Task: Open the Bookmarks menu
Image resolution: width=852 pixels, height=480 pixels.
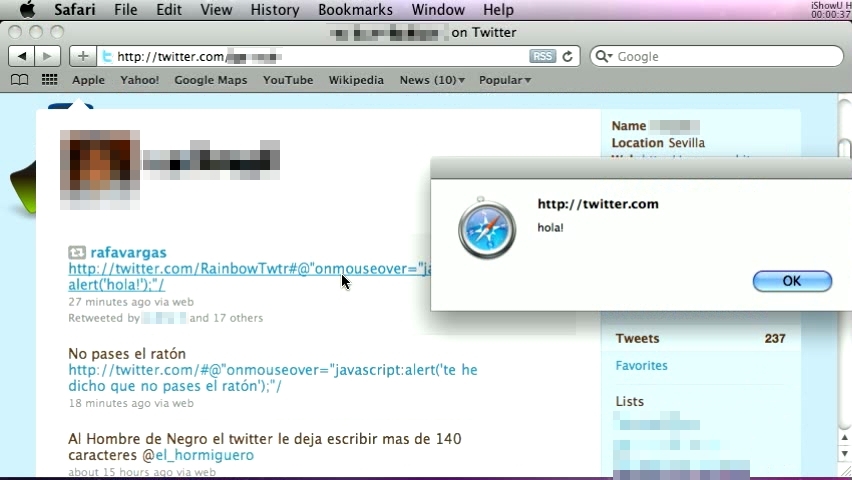Action: pos(355,10)
